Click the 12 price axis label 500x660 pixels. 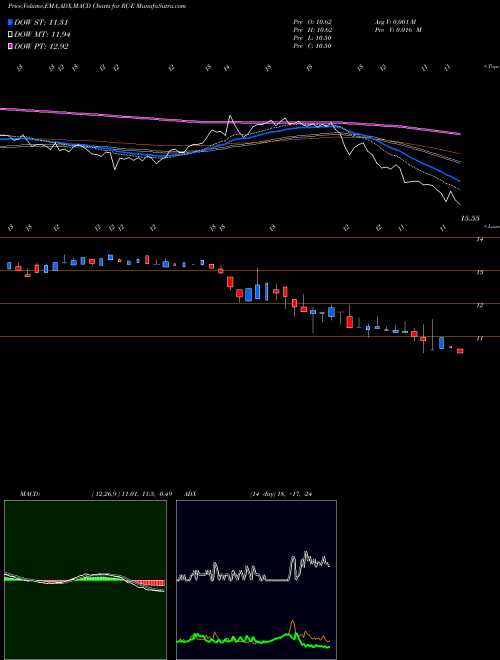tap(479, 305)
